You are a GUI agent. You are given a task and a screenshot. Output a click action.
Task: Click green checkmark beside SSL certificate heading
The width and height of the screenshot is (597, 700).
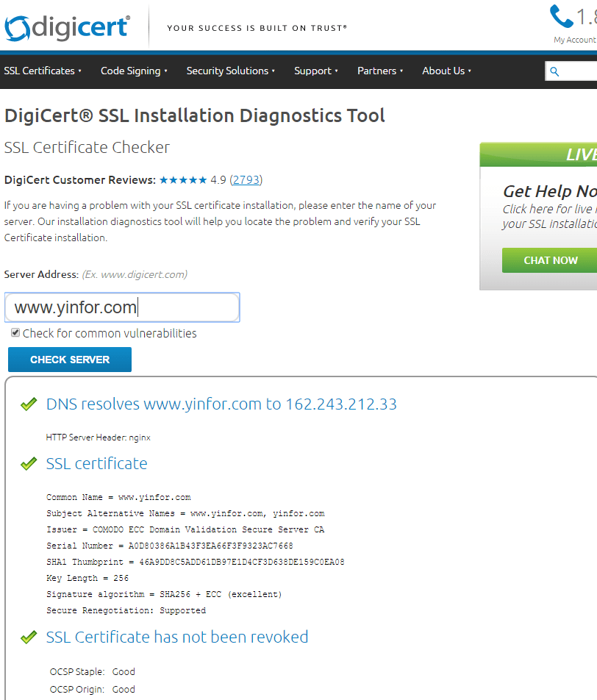[x=29, y=464]
